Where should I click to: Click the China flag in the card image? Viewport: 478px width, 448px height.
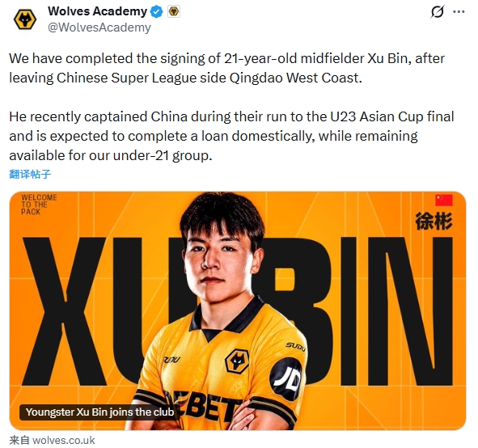tap(444, 201)
